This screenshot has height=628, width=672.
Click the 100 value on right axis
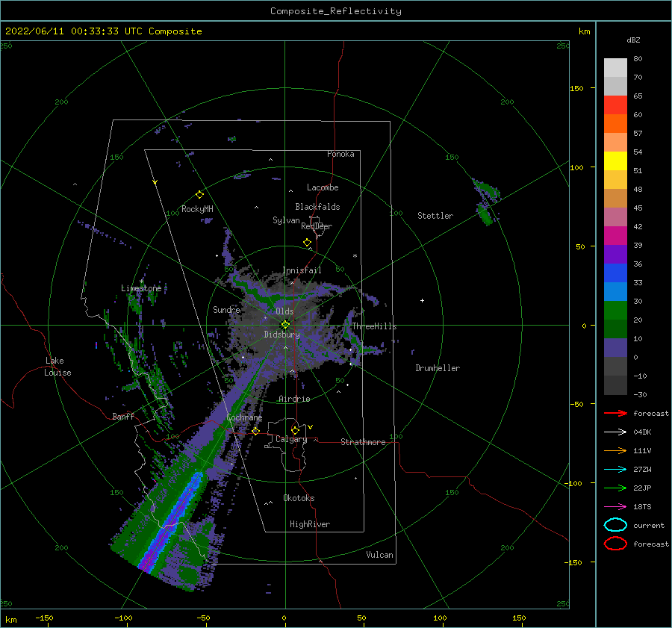click(576, 167)
